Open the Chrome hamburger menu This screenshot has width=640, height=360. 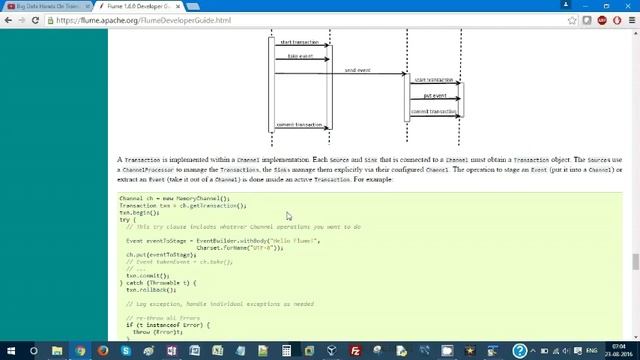(x=631, y=20)
